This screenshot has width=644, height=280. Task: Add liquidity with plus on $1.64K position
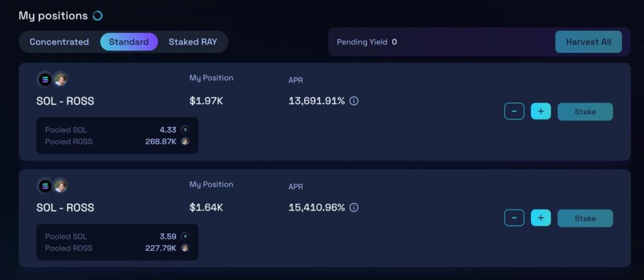pyautogui.click(x=540, y=218)
